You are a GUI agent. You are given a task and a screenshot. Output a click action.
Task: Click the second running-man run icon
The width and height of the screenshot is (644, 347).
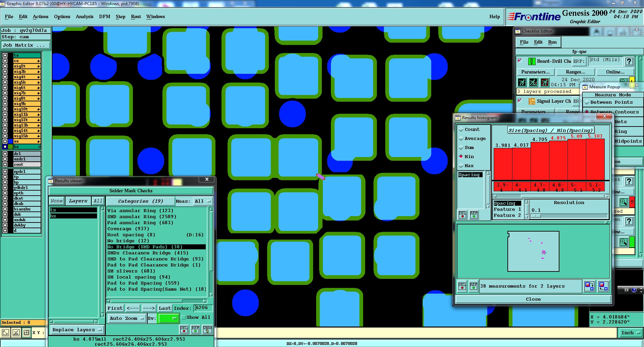[533, 82]
